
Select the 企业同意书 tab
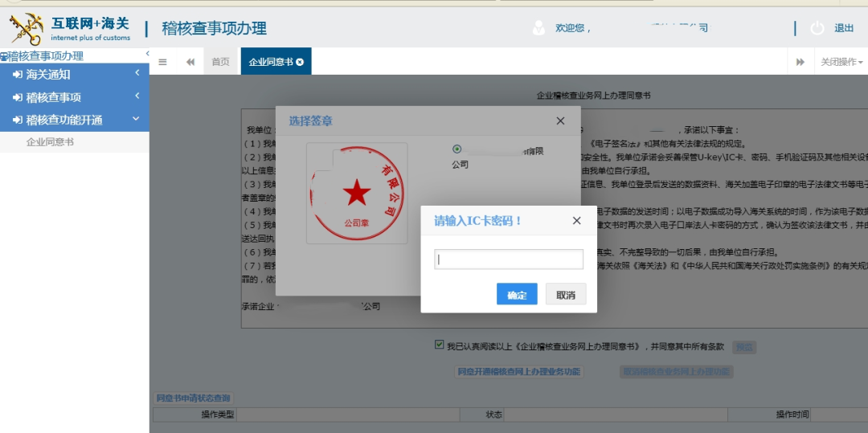(x=270, y=62)
